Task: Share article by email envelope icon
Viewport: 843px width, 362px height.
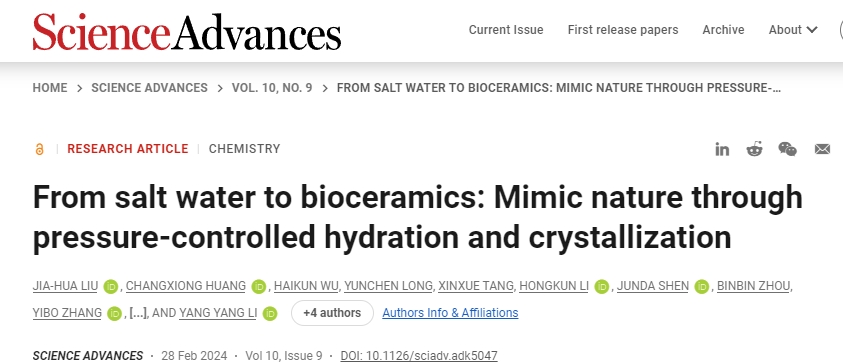Action: click(x=822, y=149)
